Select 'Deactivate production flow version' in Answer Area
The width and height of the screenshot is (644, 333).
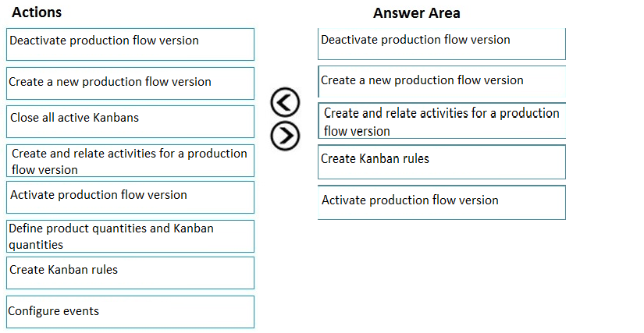pos(442,44)
